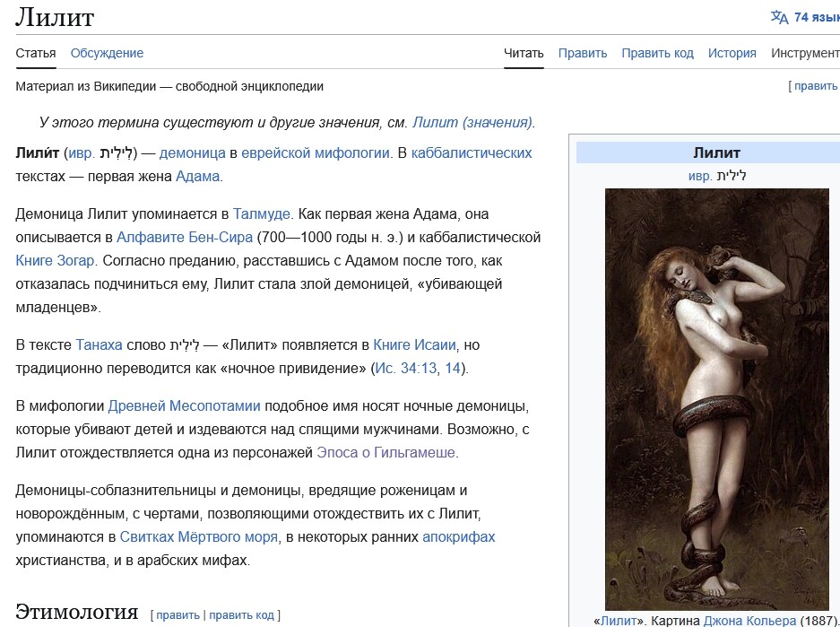The width and height of the screenshot is (840, 627).
Task: Click править код next to Этимология heading
Action: [242, 614]
